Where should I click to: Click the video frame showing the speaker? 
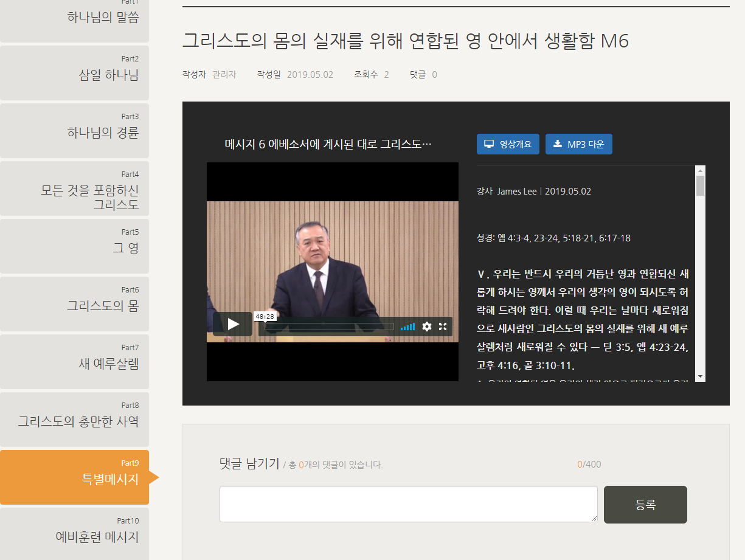pos(332,272)
